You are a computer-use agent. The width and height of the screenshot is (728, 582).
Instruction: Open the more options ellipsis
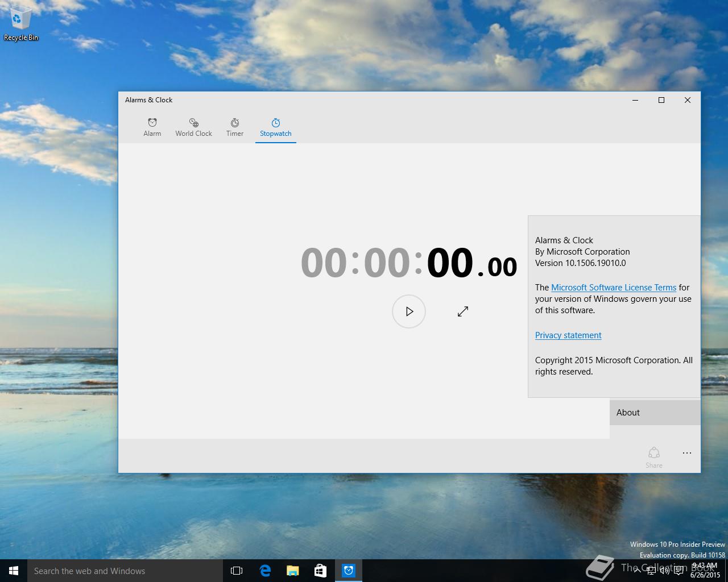click(687, 453)
